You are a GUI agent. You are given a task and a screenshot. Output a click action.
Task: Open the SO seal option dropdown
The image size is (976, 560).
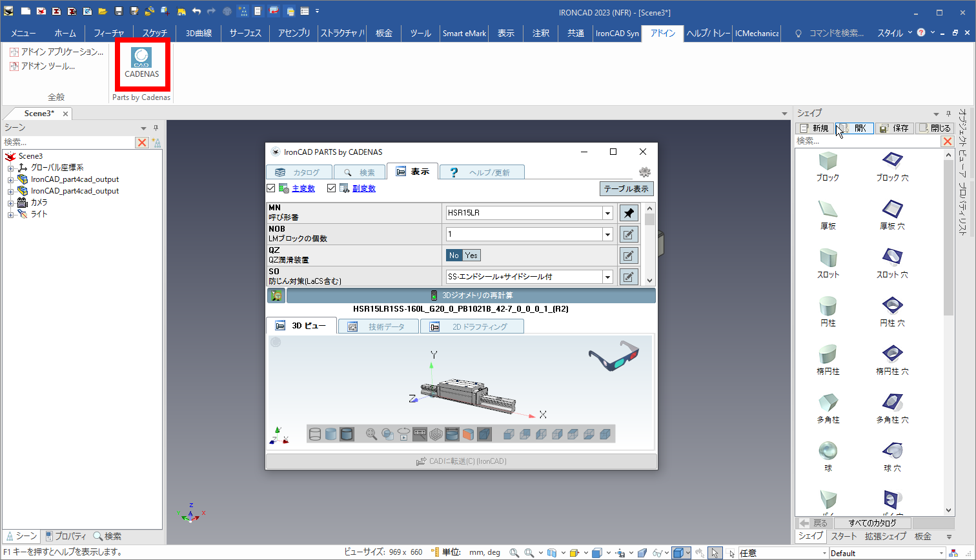pyautogui.click(x=607, y=277)
